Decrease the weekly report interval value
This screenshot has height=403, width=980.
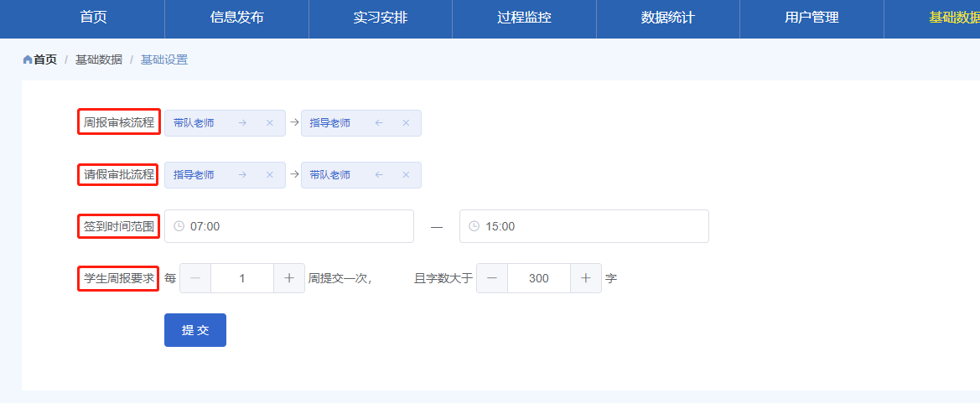click(x=195, y=278)
